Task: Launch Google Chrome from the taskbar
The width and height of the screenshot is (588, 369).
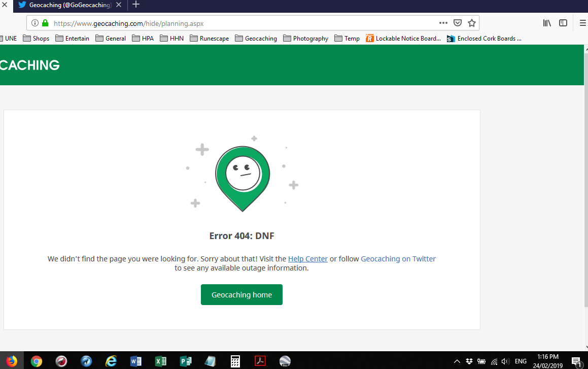Action: coord(36,361)
